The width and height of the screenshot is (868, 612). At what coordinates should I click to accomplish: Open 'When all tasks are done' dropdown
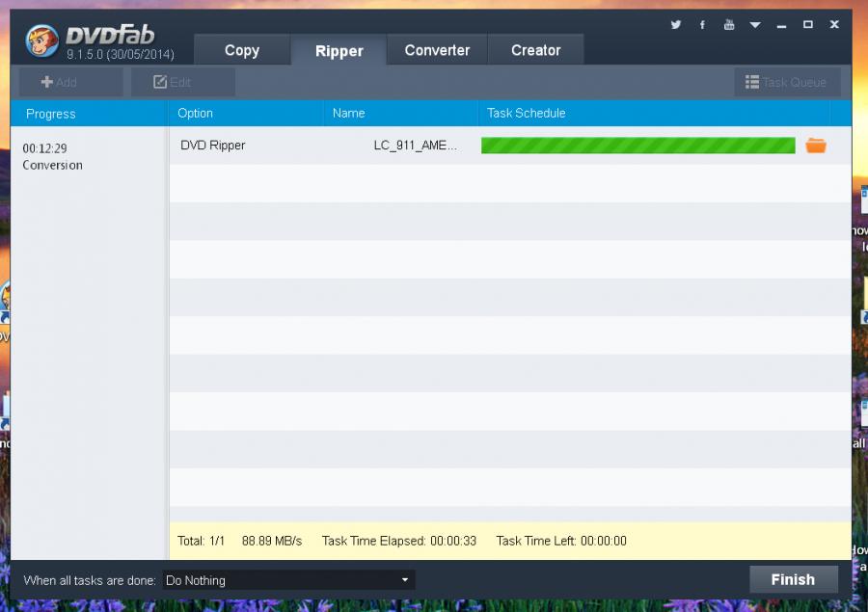click(288, 580)
